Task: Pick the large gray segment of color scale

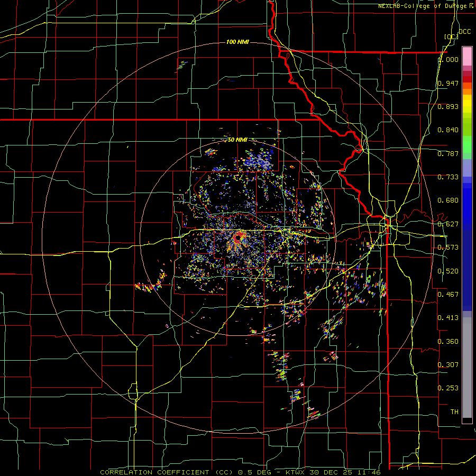Action: tap(467, 368)
